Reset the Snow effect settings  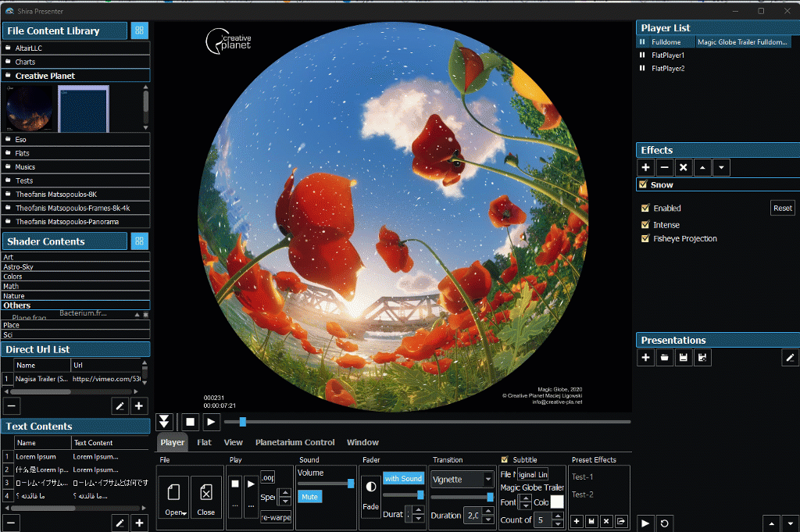tap(783, 208)
